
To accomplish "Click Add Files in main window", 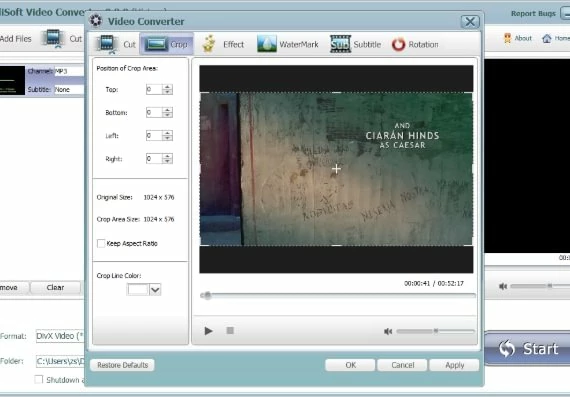I will 16,39.
